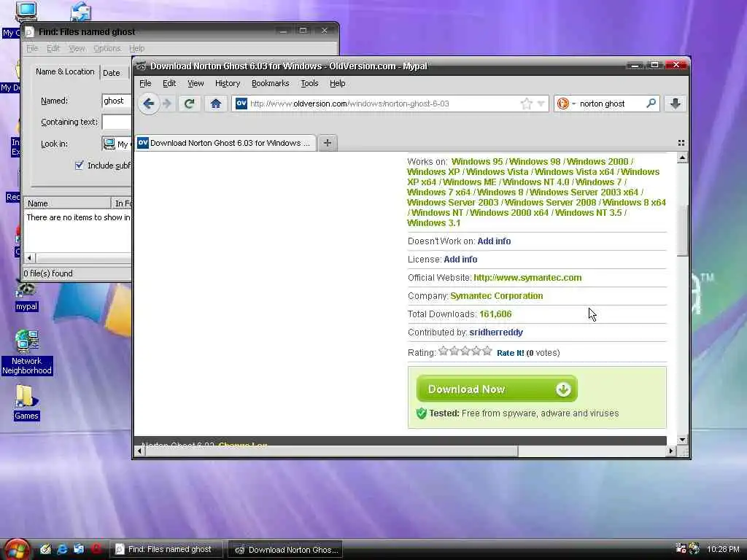Viewport: 747px width, 560px height.
Task: Go back using browser back arrow
Action: tap(149, 104)
